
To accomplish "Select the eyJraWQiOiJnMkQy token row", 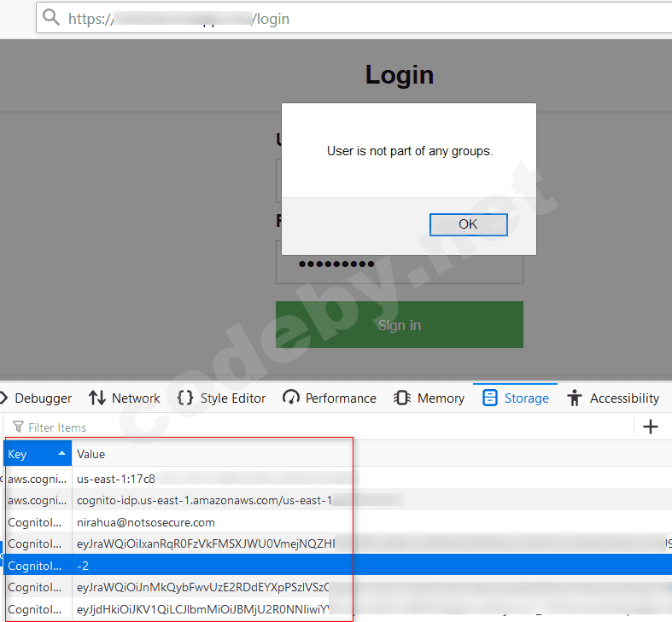I will (338, 587).
